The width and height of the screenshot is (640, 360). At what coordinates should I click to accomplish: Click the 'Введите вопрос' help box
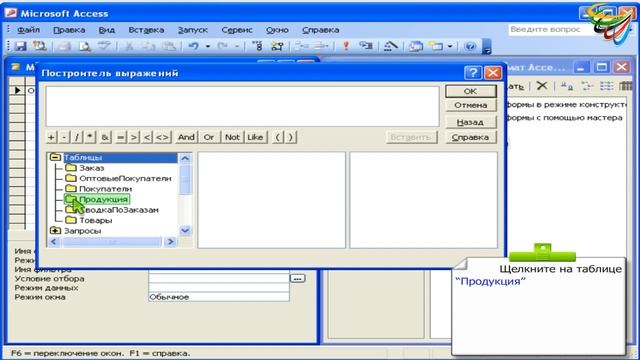[x=549, y=29]
